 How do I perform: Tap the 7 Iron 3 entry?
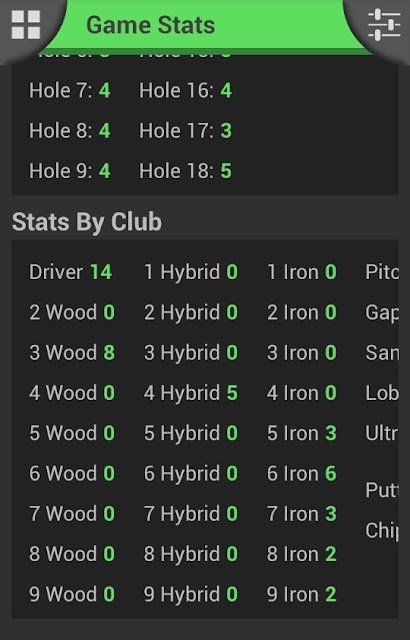(301, 513)
